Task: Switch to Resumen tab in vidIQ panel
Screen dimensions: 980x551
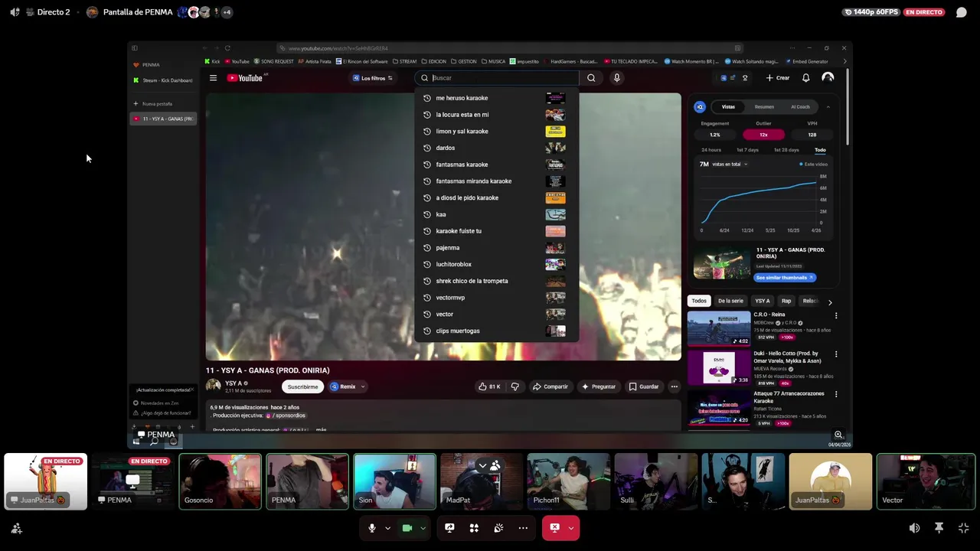Action: (x=764, y=107)
